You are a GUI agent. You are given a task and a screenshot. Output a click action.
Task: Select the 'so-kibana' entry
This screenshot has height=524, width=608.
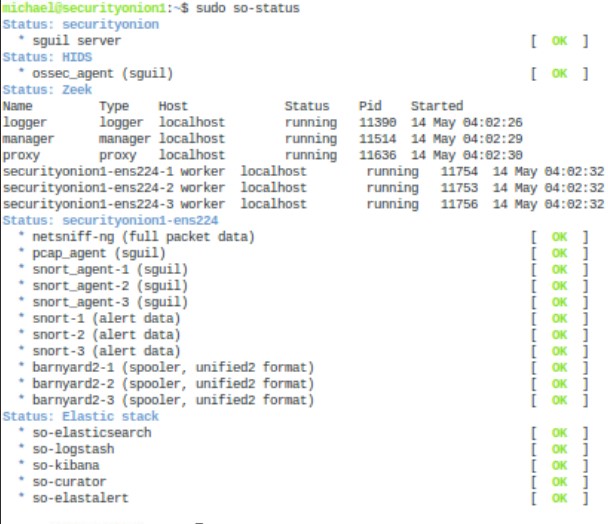[66, 465]
